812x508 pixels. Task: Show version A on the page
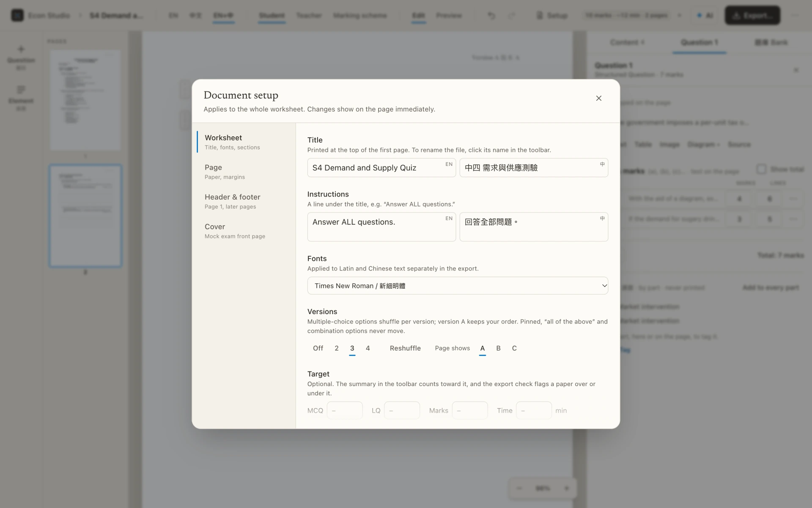tap(482, 348)
